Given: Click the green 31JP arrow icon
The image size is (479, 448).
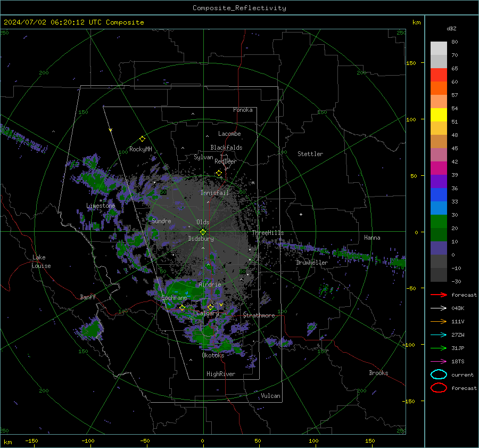Looking at the screenshot, I should click(x=439, y=348).
